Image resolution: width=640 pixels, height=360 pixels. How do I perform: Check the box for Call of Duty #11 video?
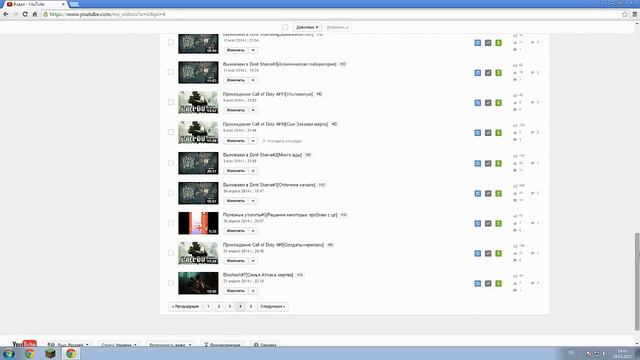tap(171, 102)
